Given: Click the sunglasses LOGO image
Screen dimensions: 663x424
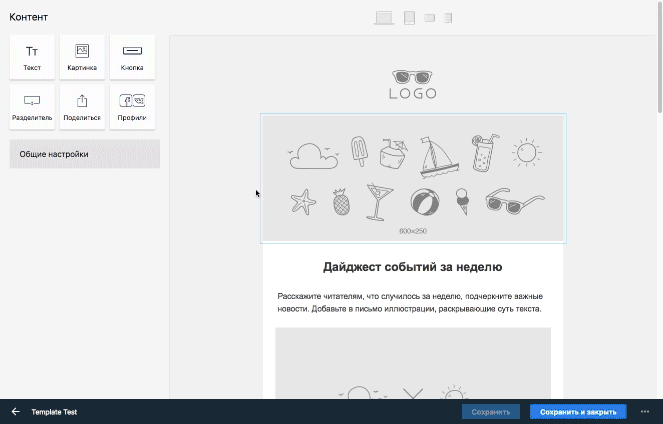Looking at the screenshot, I should 413,84.
